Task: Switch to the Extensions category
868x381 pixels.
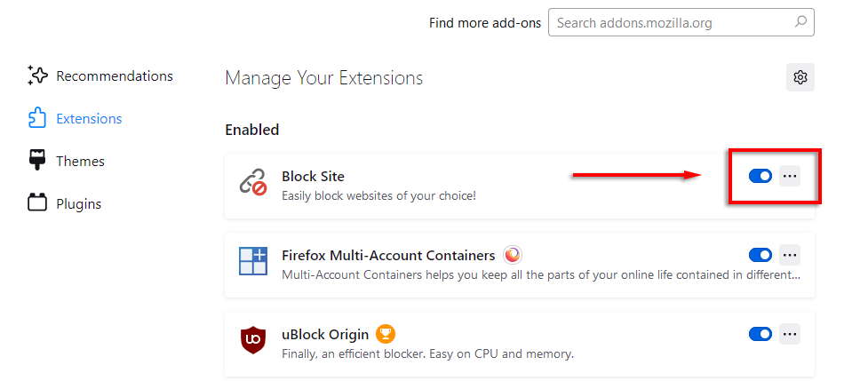Action: point(88,119)
